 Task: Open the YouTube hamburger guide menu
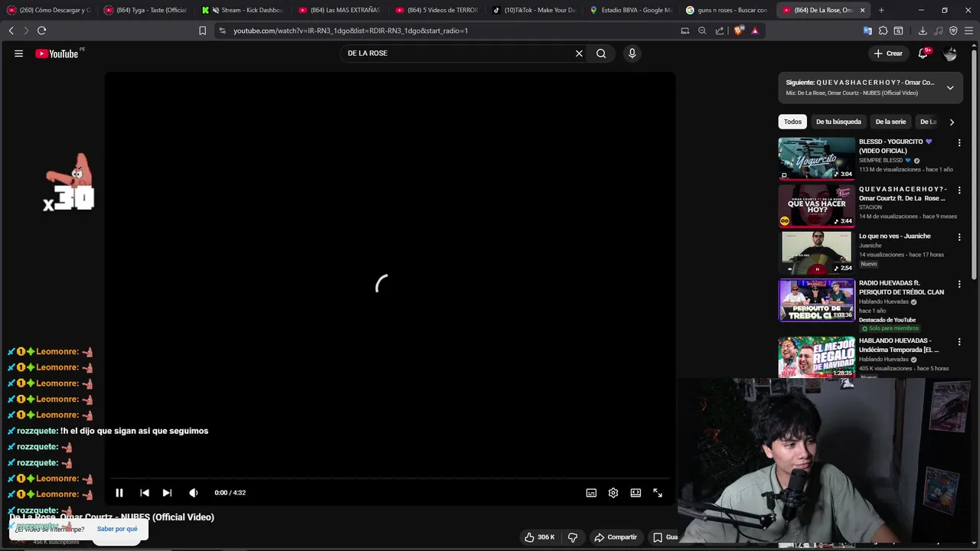[x=18, y=54]
